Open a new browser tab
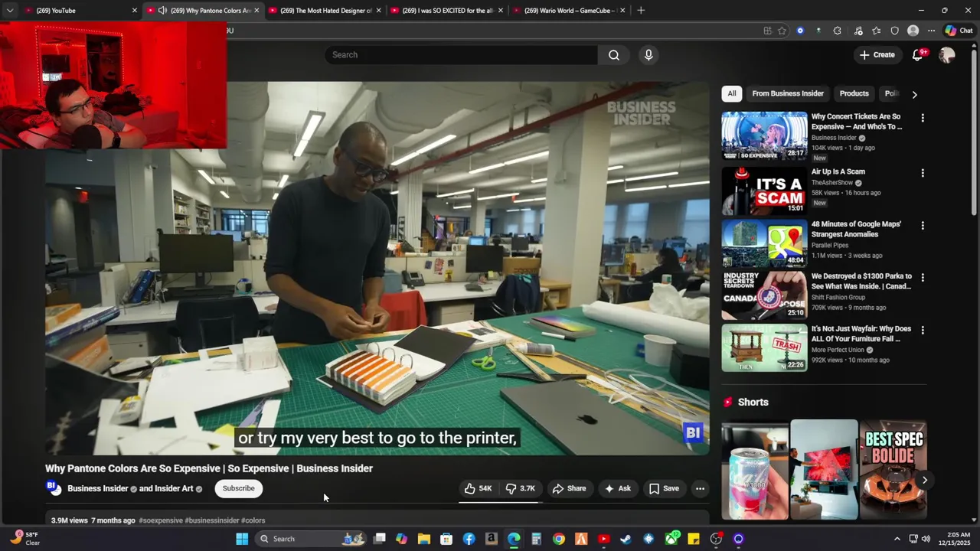Screen dimensions: 980x551 tap(641, 11)
